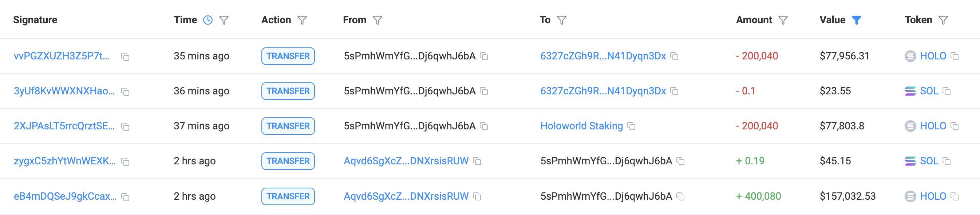This screenshot has height=215, width=980.
Task: Copy the SOL token address in the 36 mins row
Action: click(x=947, y=91)
